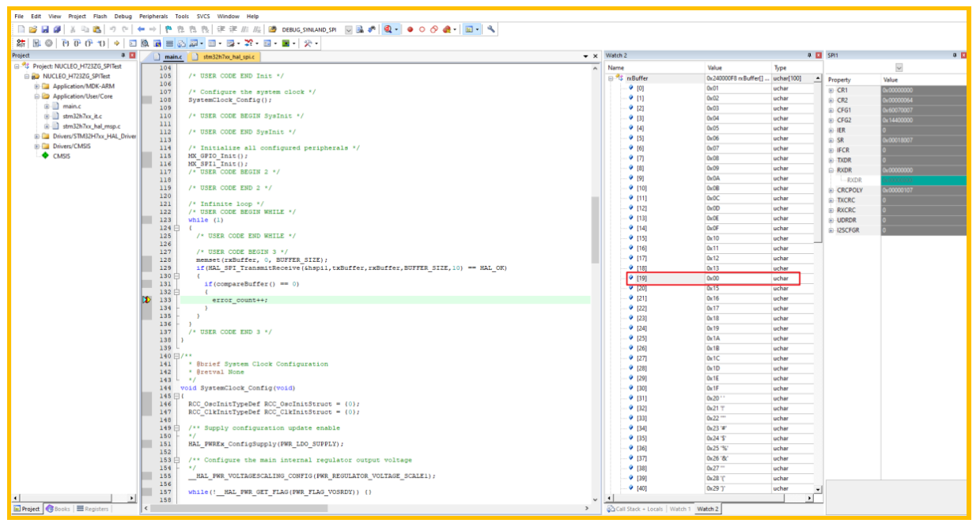The height and width of the screenshot is (527, 980).
Task: Open configuration via wrench icon
Action: click(x=490, y=29)
